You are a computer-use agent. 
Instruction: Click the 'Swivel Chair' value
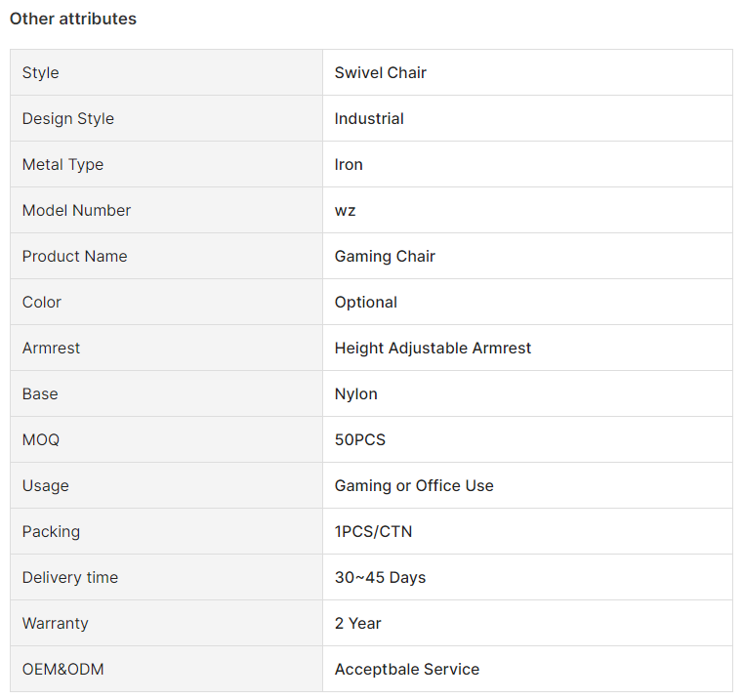(x=381, y=72)
